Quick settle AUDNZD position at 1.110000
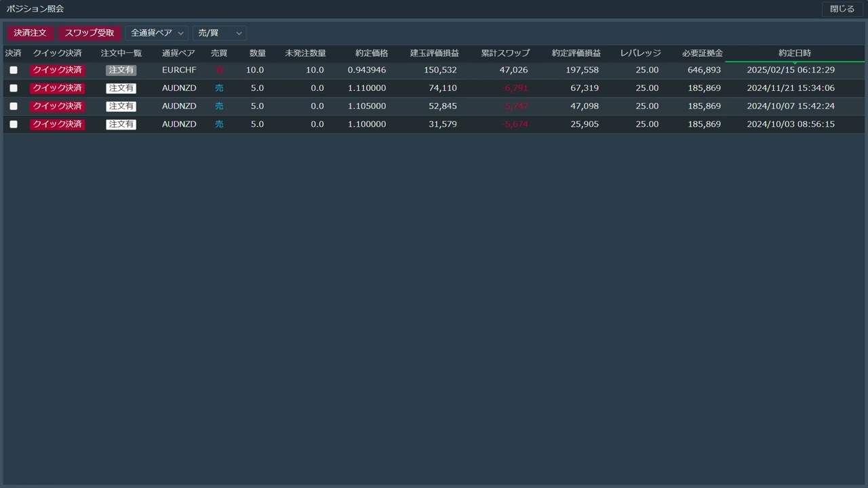Viewport: 868px width, 488px height. (58, 88)
